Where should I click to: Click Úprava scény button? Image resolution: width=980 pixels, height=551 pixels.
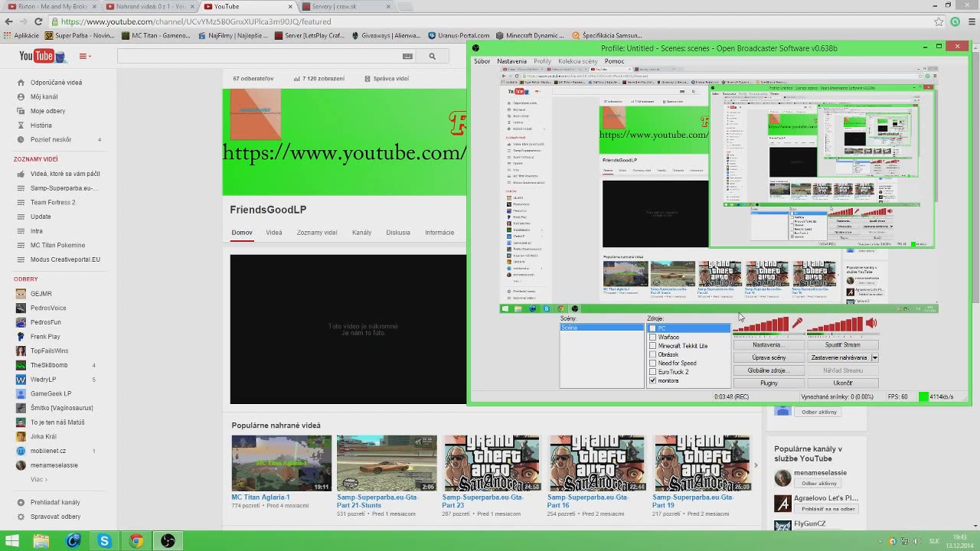point(769,357)
